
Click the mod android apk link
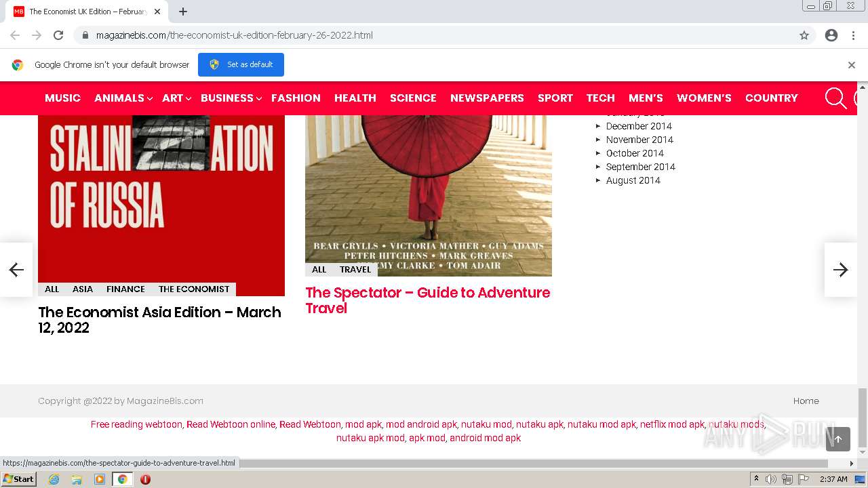(x=421, y=425)
